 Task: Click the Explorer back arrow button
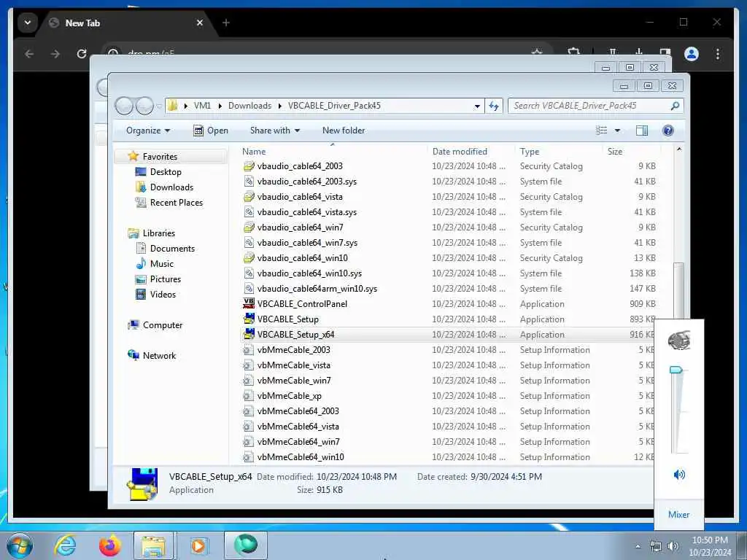tap(124, 106)
